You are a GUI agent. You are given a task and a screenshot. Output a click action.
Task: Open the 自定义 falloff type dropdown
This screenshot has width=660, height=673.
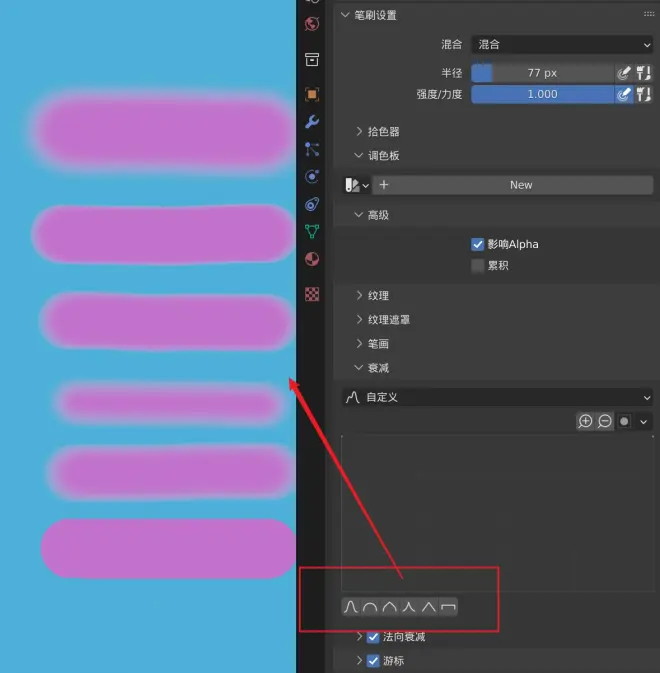497,397
